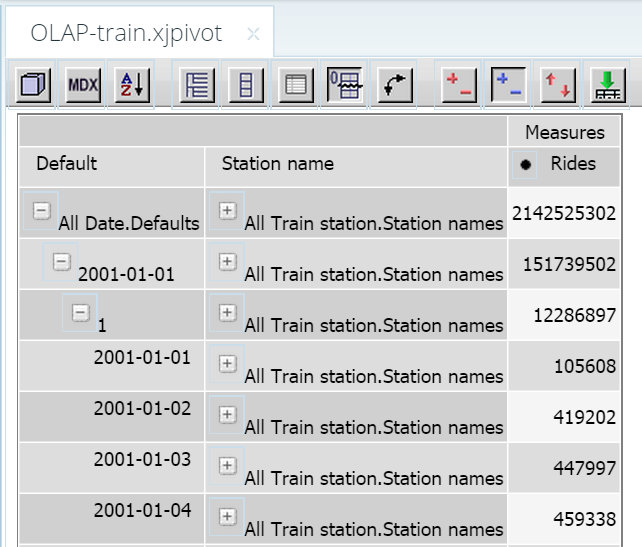The height and width of the screenshot is (547, 642).
Task: Click the date 2001-01-02
Action: click(x=142, y=408)
